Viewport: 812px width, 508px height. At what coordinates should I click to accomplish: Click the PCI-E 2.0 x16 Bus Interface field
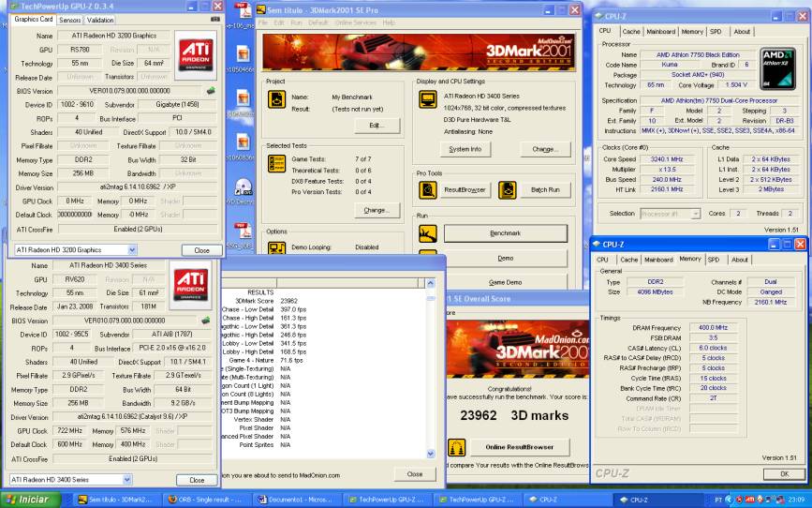(172, 348)
